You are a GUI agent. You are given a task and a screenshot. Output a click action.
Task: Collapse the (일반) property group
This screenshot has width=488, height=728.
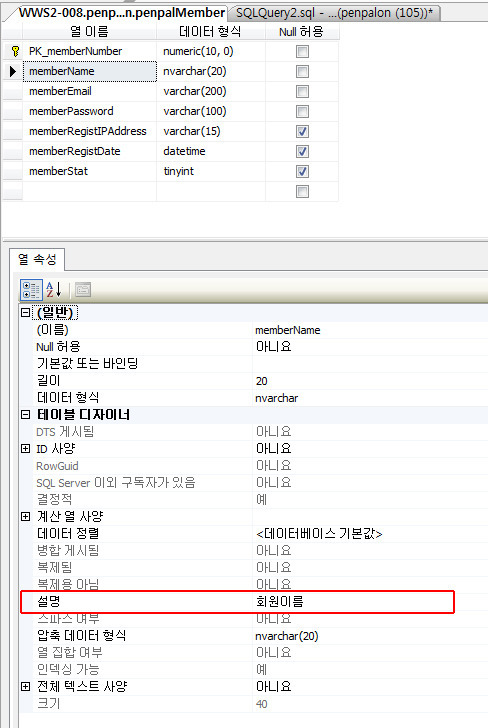[x=26, y=312]
